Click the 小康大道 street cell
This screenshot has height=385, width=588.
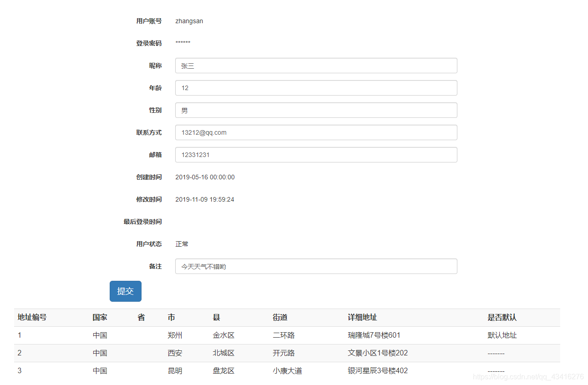(288, 371)
